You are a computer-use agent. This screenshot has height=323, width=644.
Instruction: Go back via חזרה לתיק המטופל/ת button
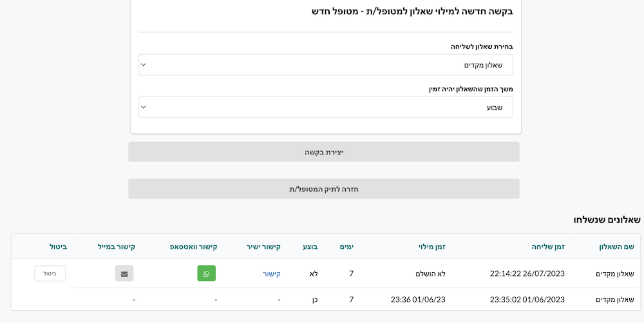(324, 189)
